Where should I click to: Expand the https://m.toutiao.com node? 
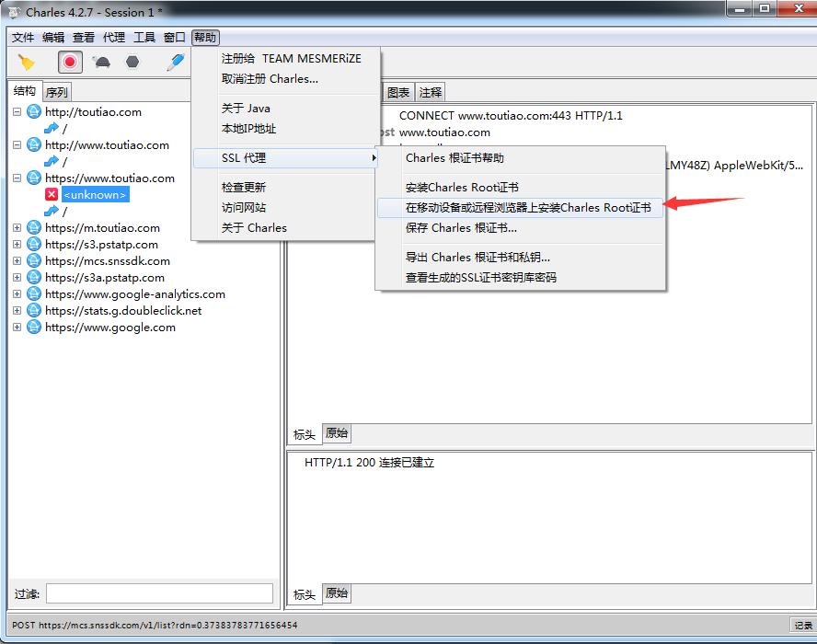(17, 227)
